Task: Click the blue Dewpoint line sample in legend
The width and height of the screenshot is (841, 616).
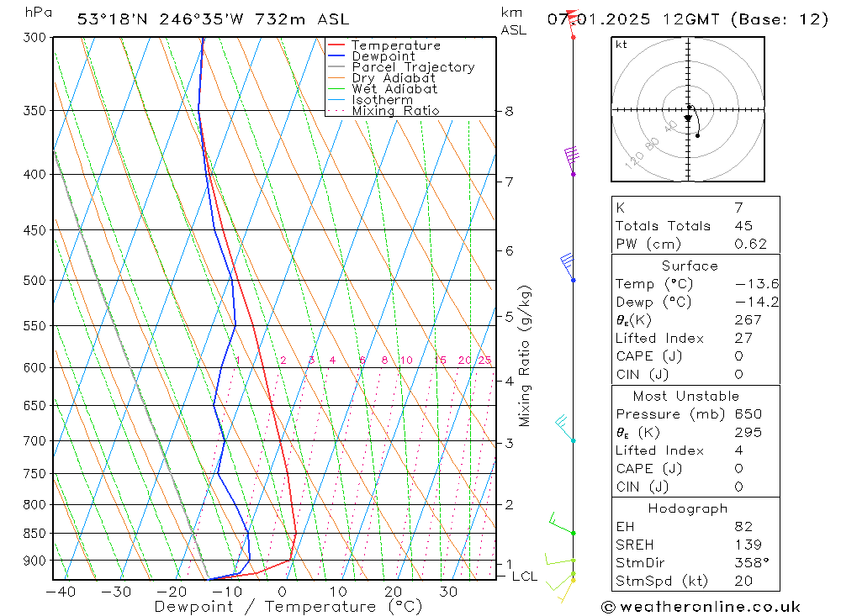Action: 336,55
